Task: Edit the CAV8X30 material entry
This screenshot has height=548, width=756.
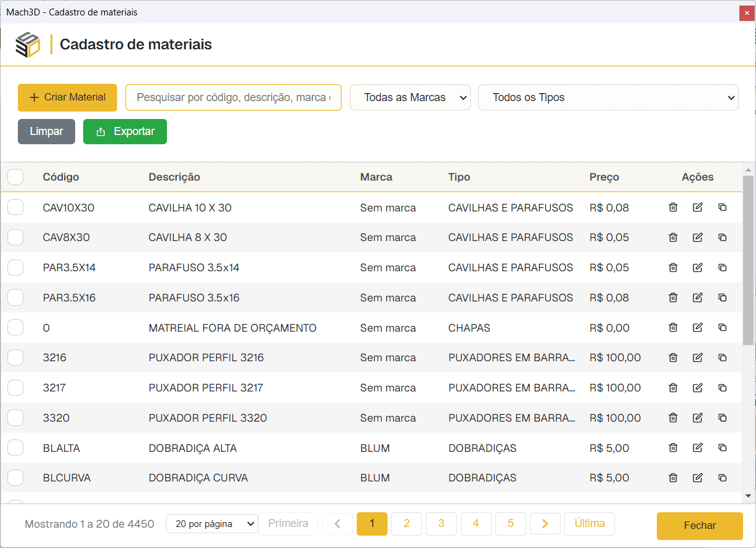Action: [697, 237]
